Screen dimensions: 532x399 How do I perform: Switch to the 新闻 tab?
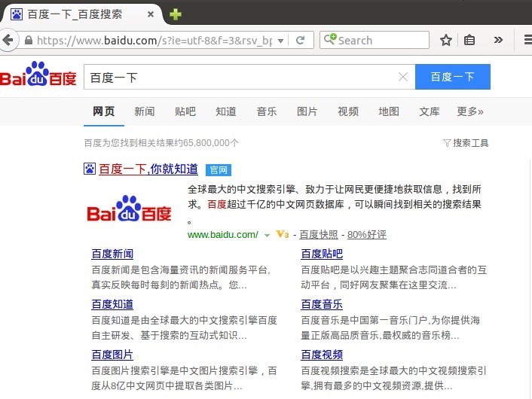(144, 111)
